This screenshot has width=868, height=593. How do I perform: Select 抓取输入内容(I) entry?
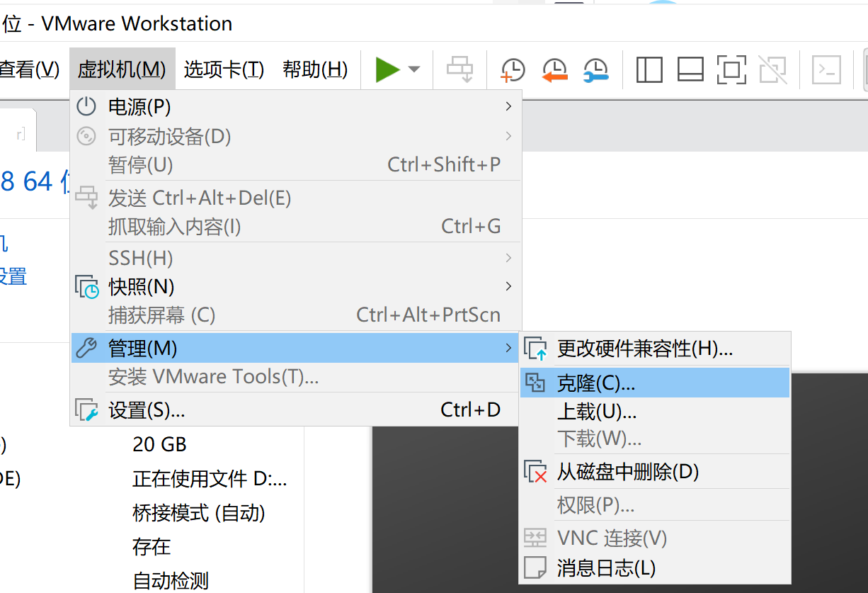click(x=295, y=227)
